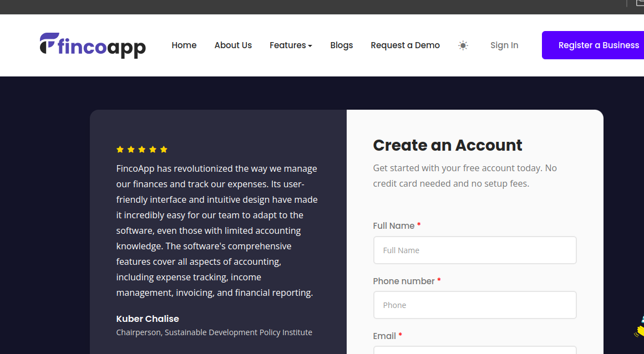
Task: Go to the Home page
Action: click(x=184, y=45)
